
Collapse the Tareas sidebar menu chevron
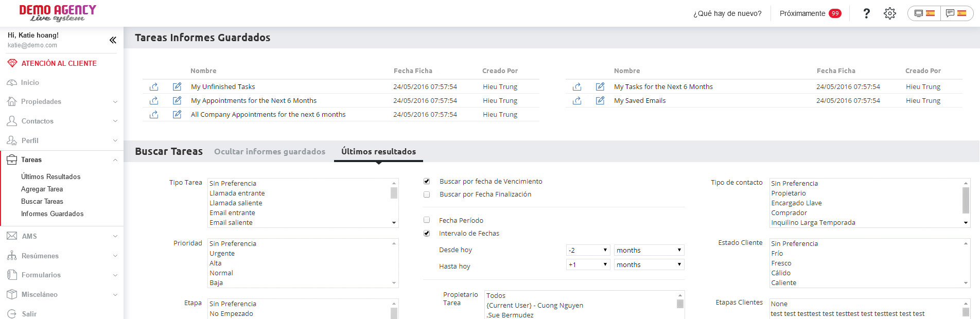click(x=115, y=160)
